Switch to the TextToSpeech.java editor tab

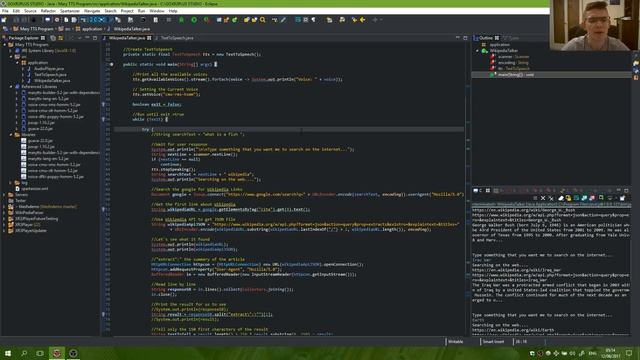pyautogui.click(x=177, y=38)
